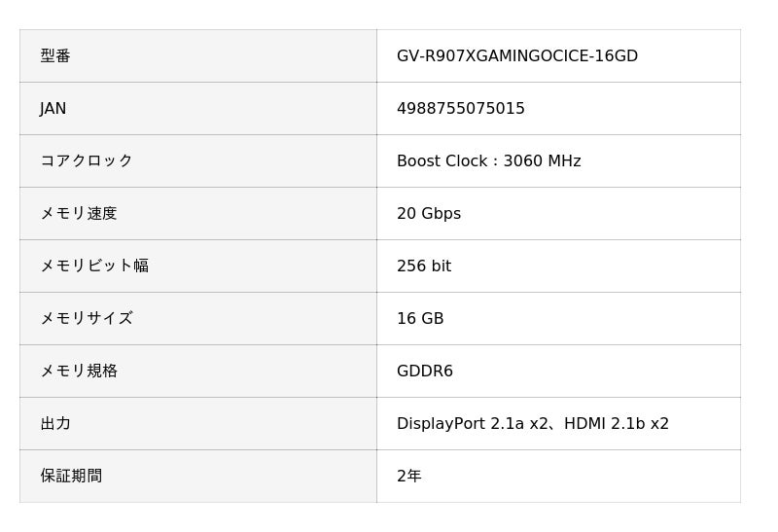Select the GV-R907XGAMINGOCICE-16GD model number

click(516, 56)
